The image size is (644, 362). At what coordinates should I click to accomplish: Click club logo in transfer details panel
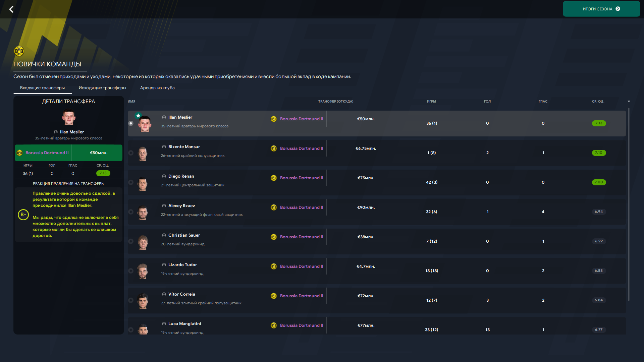[19, 153]
